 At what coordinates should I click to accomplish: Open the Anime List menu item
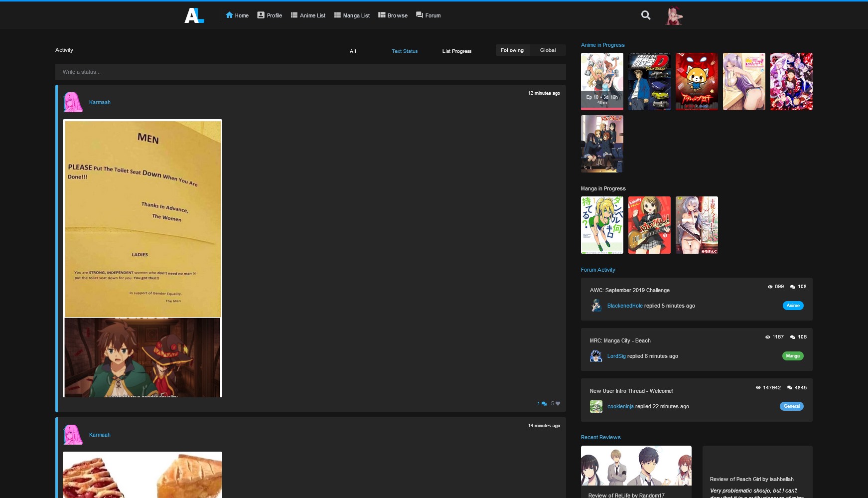tap(308, 15)
